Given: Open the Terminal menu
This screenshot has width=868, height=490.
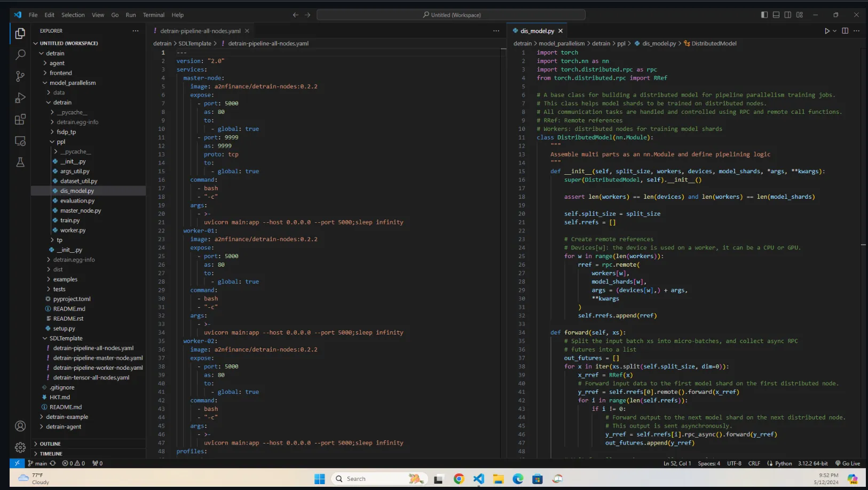Looking at the screenshot, I should click(153, 15).
